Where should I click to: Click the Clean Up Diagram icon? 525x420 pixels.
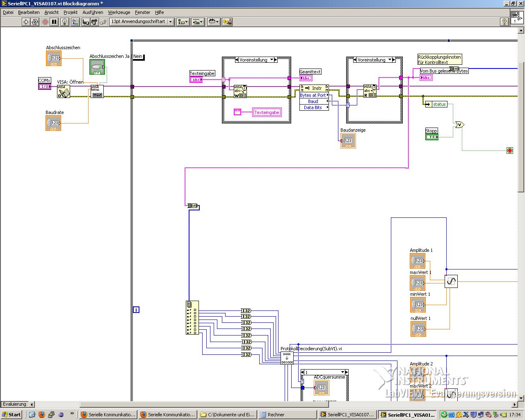pos(227,22)
